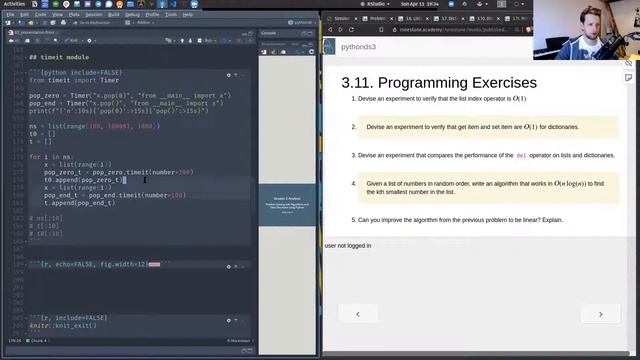The width and height of the screenshot is (640, 360).
Task: Click the clock showing Sun Apr 11
Action: (x=420, y=4)
